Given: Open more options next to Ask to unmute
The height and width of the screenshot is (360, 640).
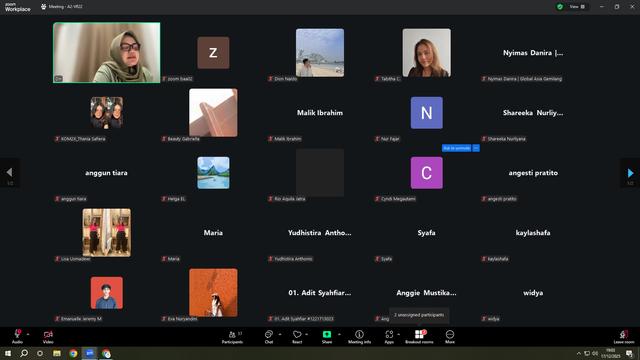Looking at the screenshot, I should tap(476, 148).
